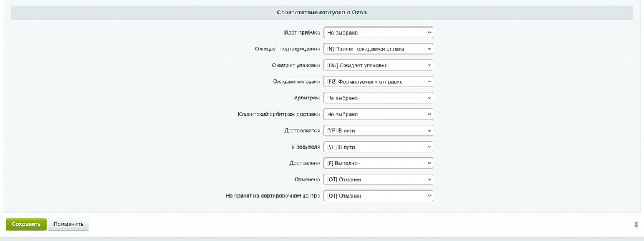Expand the Ожидает упаковки dropdown
Screen dimensions: 644x241
coord(378,65)
